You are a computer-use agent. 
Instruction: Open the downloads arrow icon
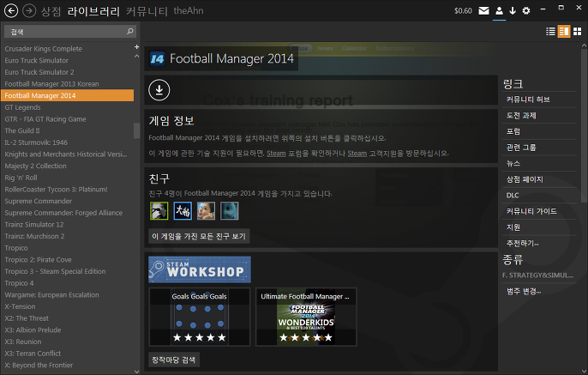[x=513, y=10]
